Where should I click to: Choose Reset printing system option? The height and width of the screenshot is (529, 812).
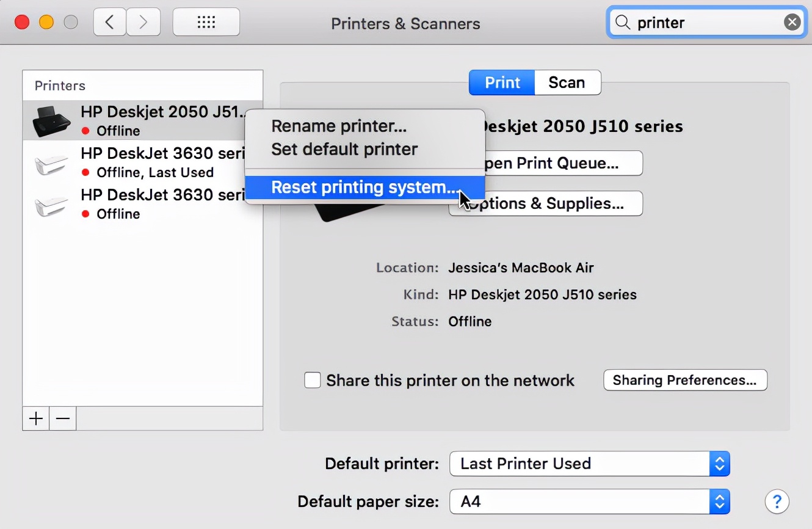pos(364,188)
